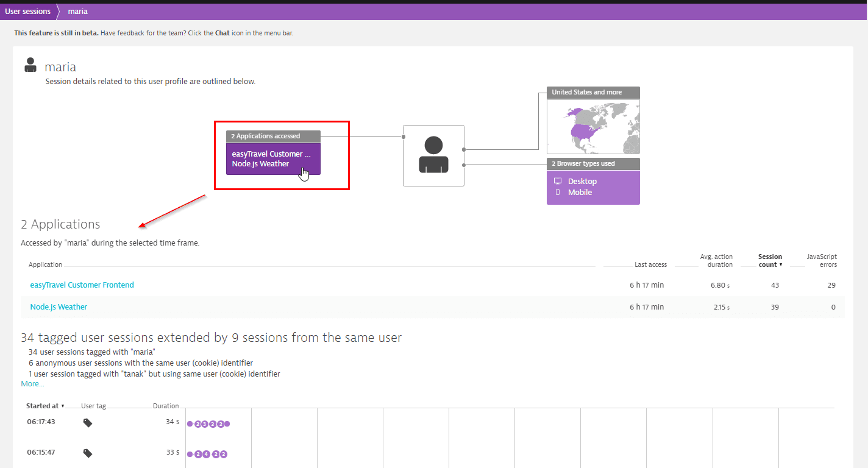The height and width of the screenshot is (468, 868).
Task: Click the central user avatar tile
Action: 433,155
